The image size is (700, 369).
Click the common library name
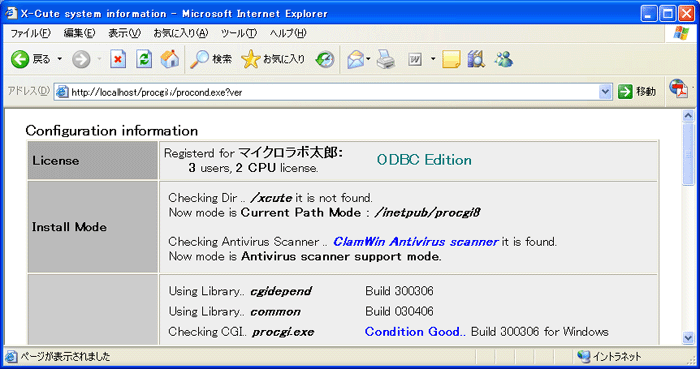coord(275,311)
